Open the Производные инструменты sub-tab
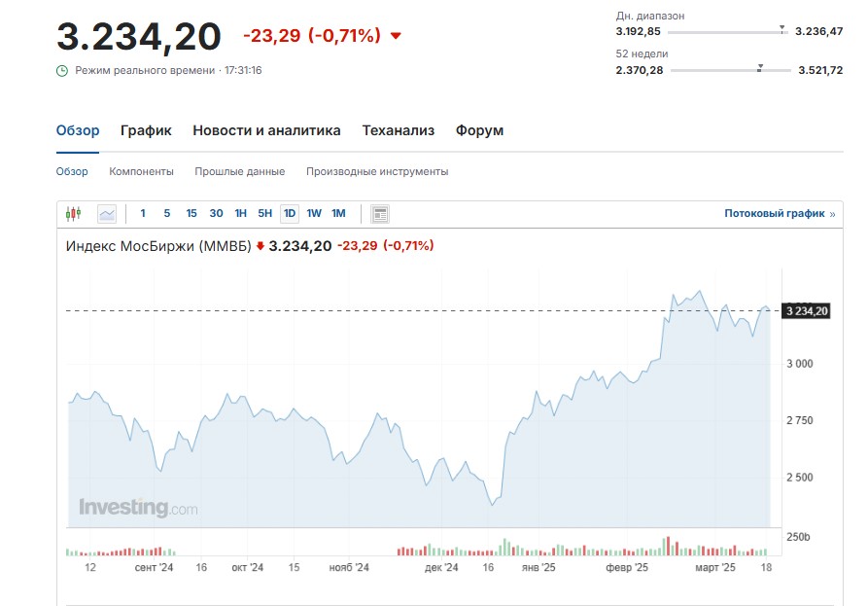Image resolution: width=868 pixels, height=606 pixels. (x=377, y=172)
